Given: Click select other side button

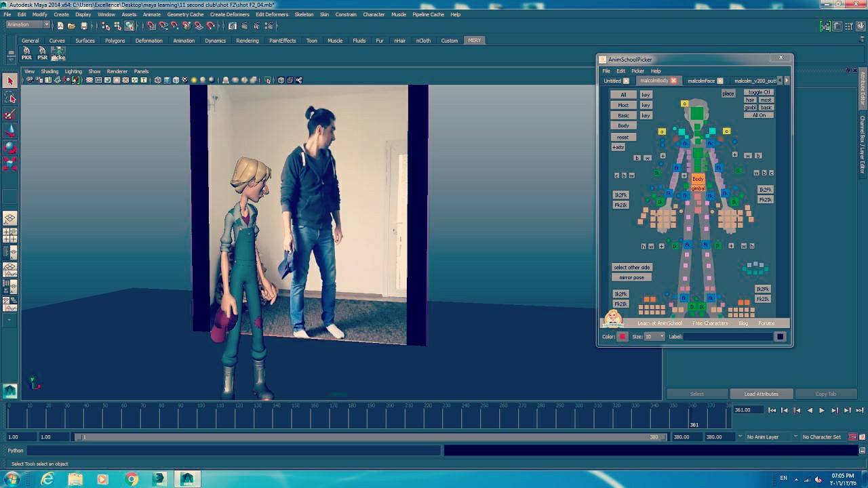Looking at the screenshot, I should pos(631,267).
